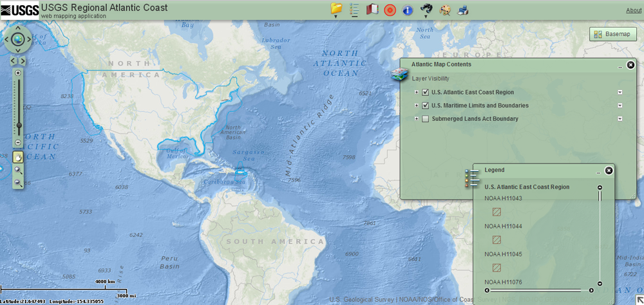Go to previous map extent

13,61
